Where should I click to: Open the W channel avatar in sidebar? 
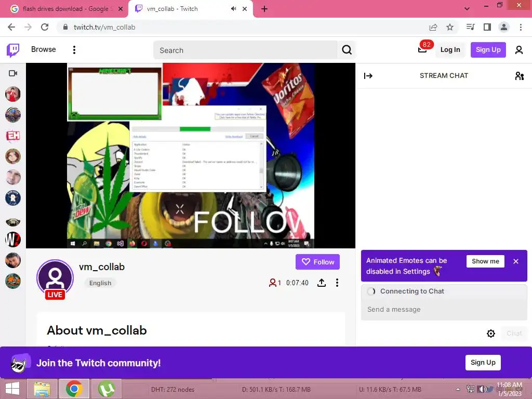(x=13, y=240)
